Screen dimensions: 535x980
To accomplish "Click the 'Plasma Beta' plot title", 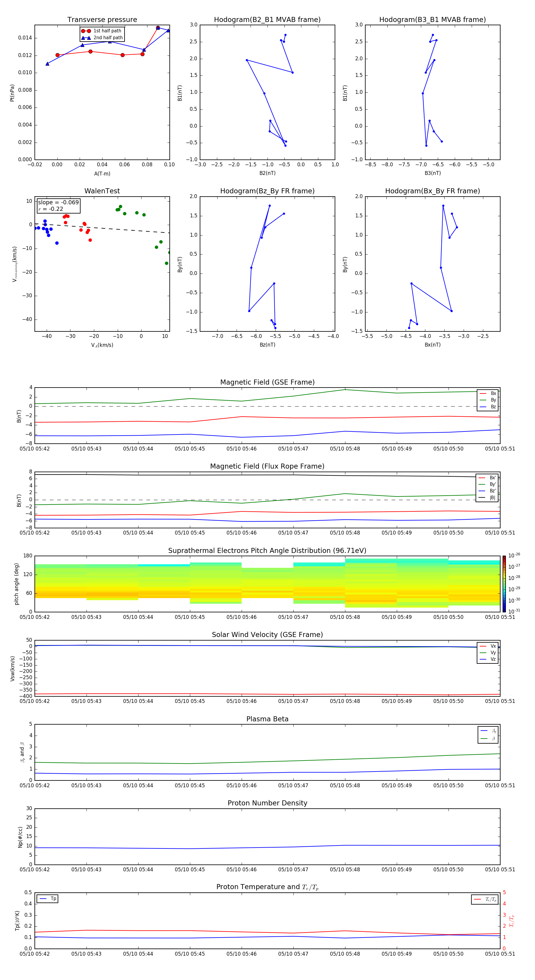I will (267, 719).
